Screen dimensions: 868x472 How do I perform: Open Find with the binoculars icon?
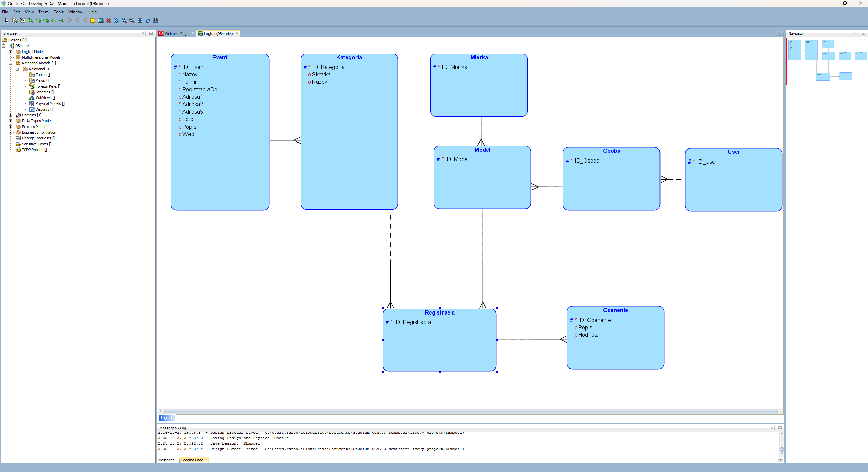(156, 21)
